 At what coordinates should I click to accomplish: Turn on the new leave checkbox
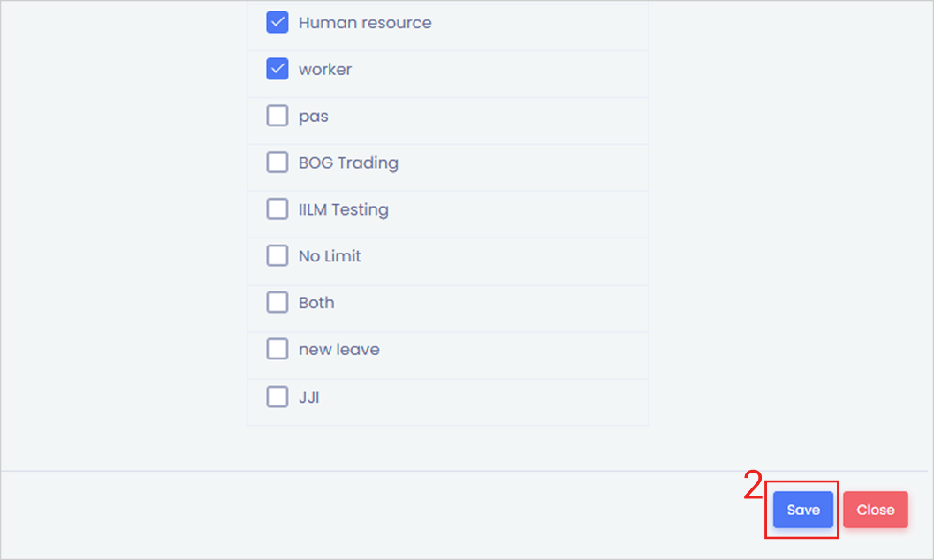pos(277,350)
